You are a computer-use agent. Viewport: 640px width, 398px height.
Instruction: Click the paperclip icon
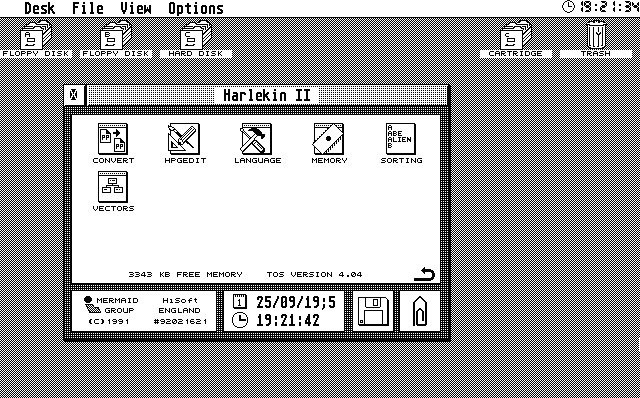pyautogui.click(x=420, y=311)
